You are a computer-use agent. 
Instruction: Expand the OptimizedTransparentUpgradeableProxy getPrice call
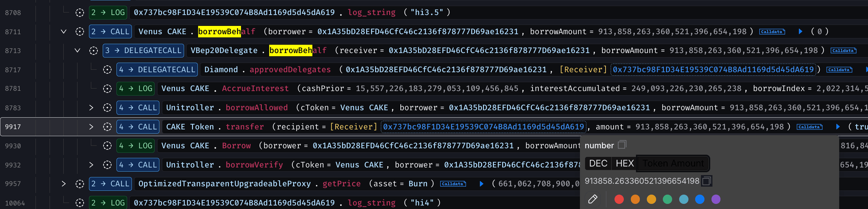63,184
